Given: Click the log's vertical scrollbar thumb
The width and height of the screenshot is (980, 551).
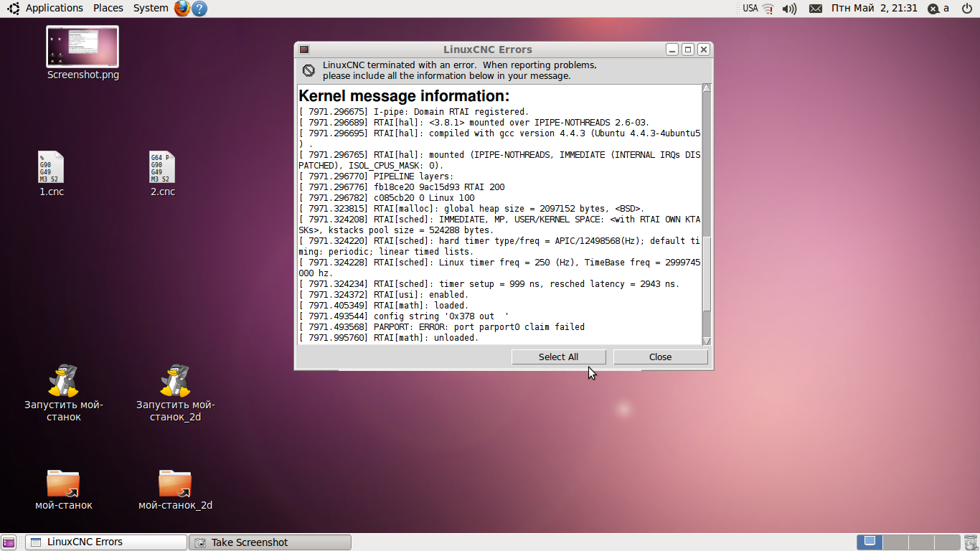Looking at the screenshot, I should 707,274.
